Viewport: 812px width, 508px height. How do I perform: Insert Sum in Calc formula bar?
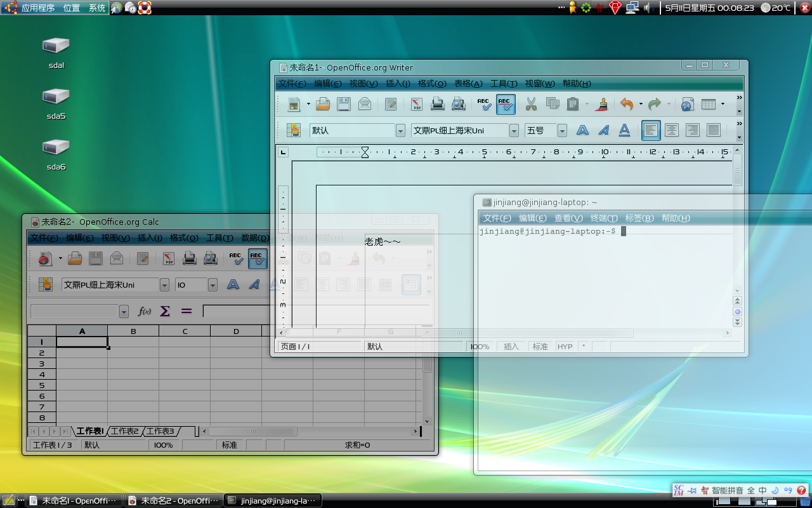[165, 311]
